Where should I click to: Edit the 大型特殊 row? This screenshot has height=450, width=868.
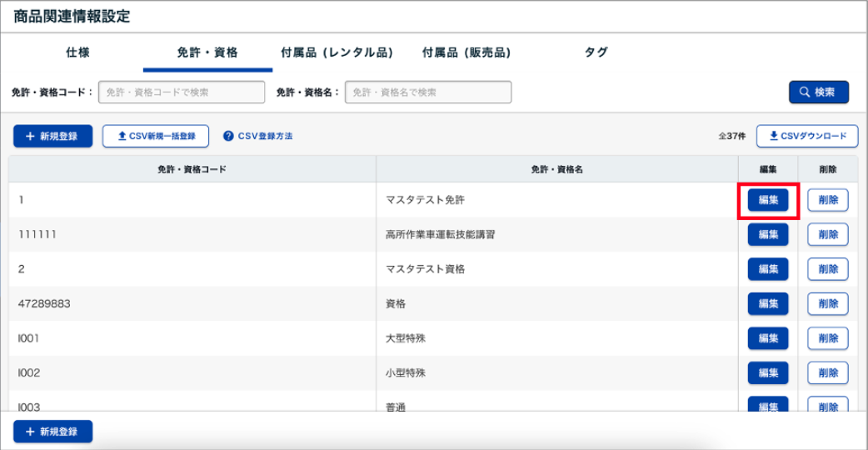point(768,338)
